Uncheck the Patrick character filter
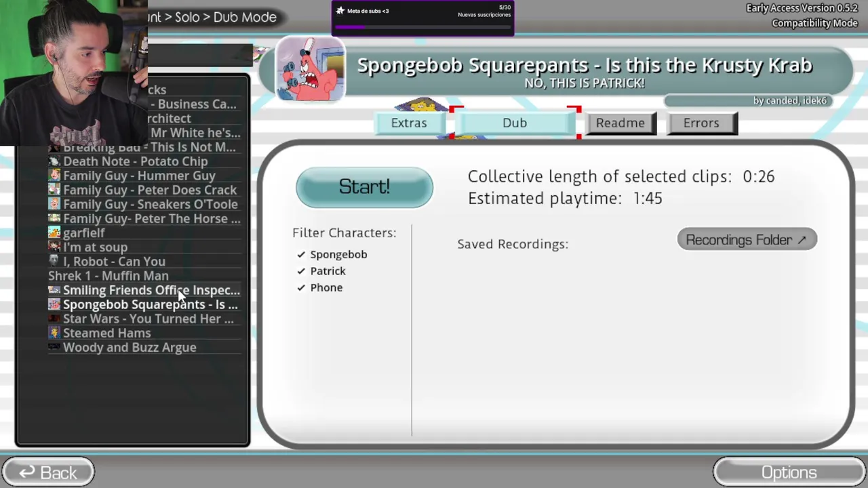868x488 pixels. pyautogui.click(x=301, y=271)
